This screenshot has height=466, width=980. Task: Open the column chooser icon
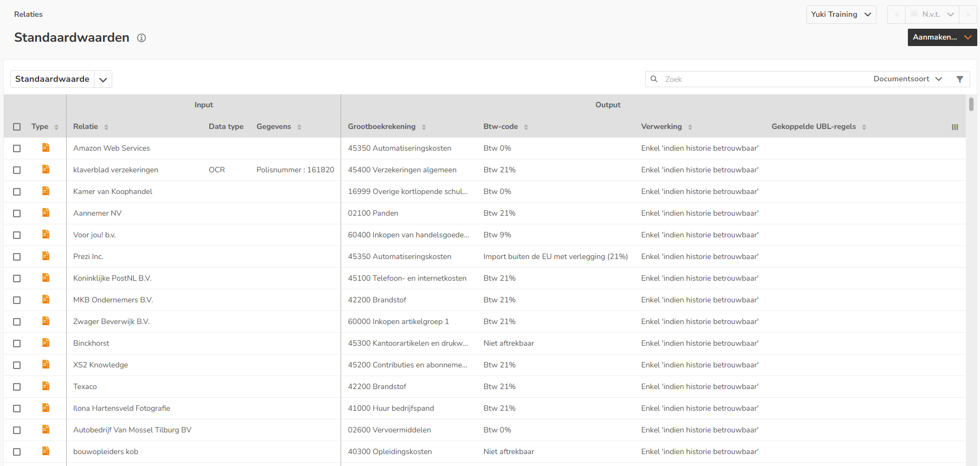point(955,127)
